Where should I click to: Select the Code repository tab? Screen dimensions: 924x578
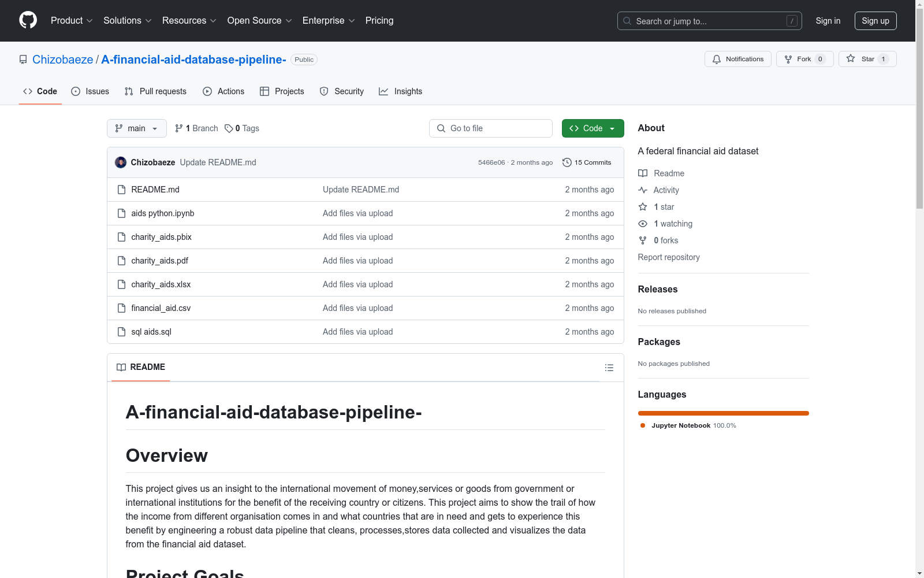[40, 91]
